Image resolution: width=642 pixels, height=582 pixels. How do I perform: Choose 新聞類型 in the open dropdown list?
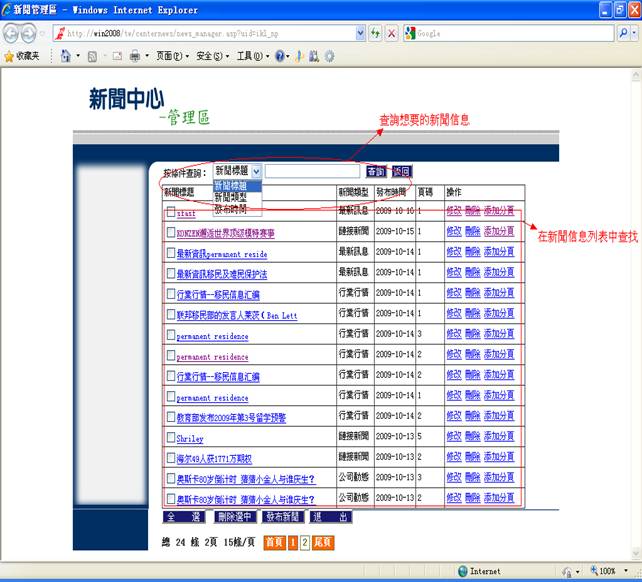click(232, 197)
